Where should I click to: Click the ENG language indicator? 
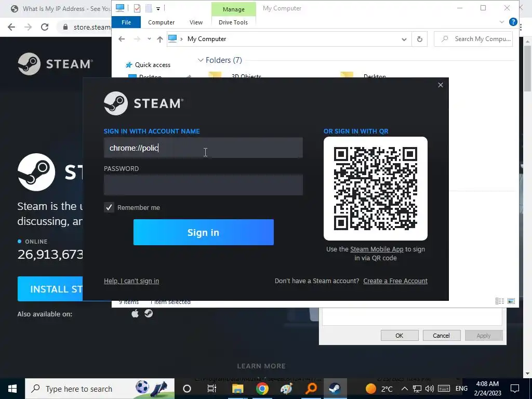click(x=461, y=389)
